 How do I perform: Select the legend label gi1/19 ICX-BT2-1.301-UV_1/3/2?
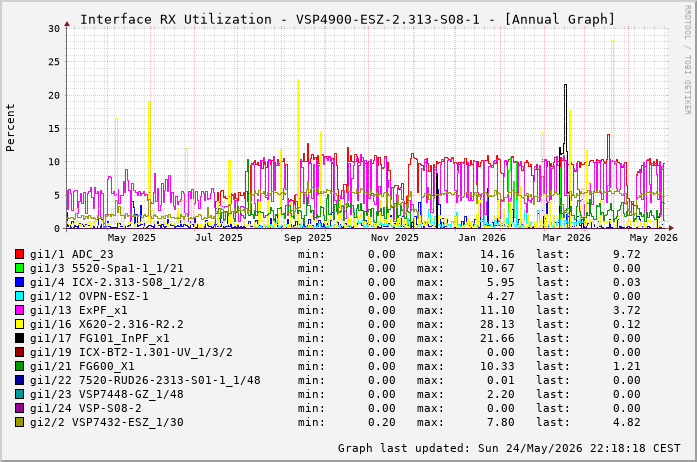[131, 352]
